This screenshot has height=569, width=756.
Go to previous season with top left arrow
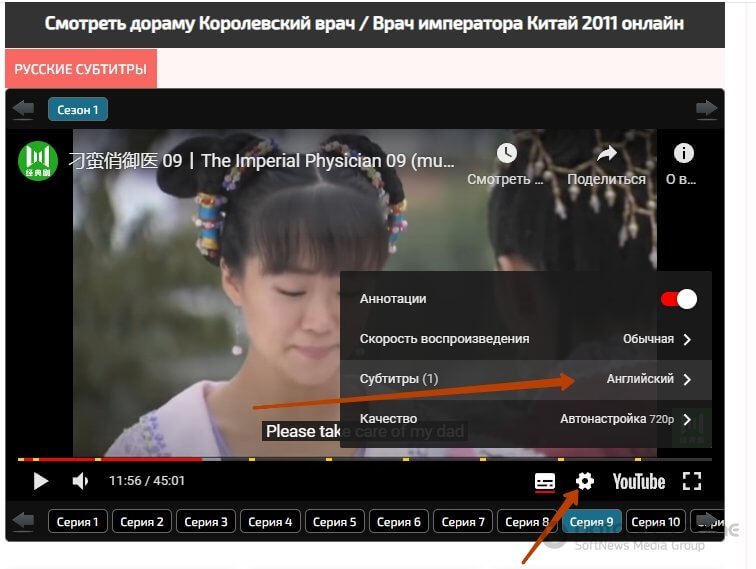click(x=23, y=109)
